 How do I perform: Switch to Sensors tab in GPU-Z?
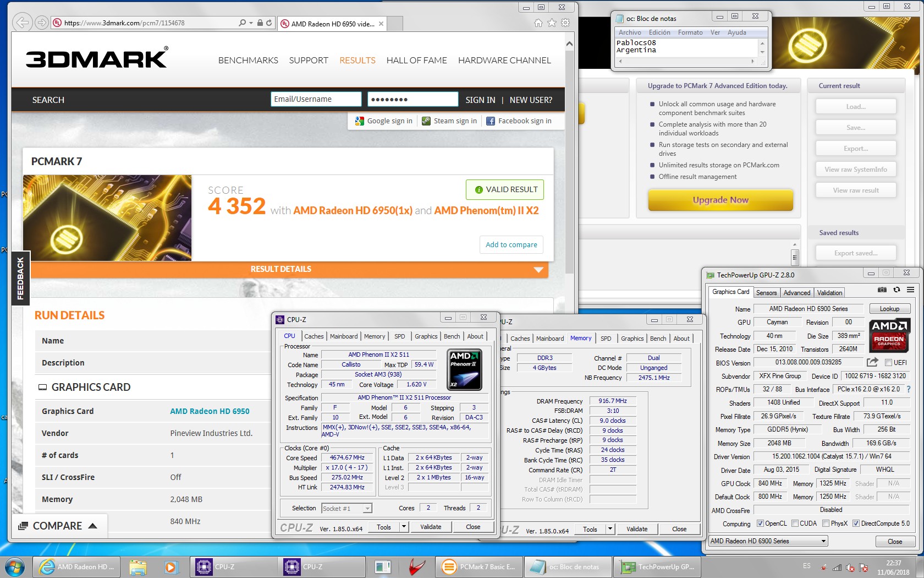766,293
